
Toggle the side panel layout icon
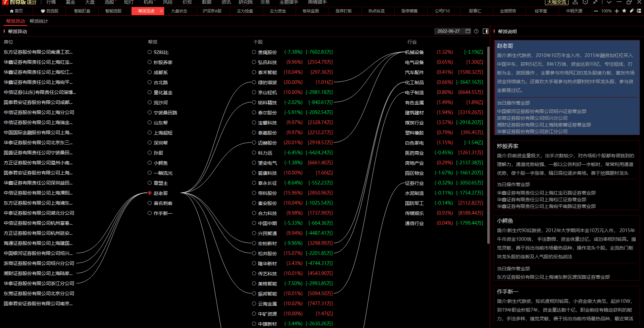[x=485, y=31]
